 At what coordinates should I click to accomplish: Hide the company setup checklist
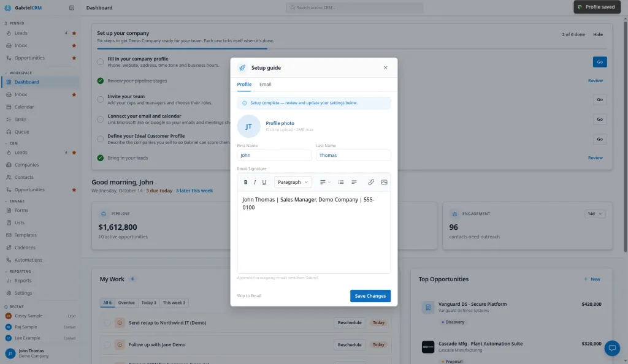(597, 34)
